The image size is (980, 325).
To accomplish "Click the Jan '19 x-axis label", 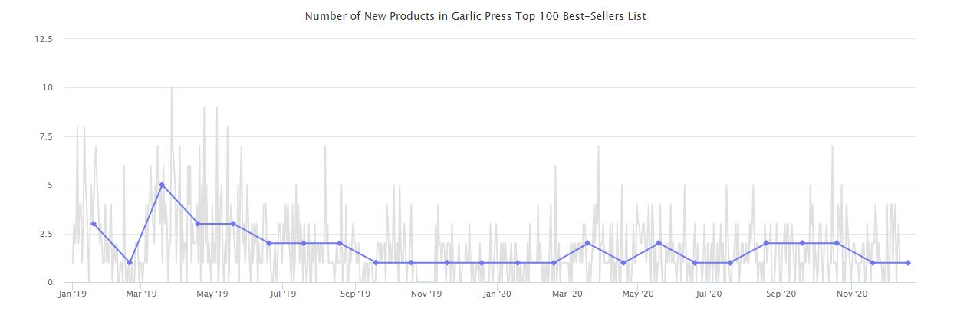I will [x=73, y=294].
